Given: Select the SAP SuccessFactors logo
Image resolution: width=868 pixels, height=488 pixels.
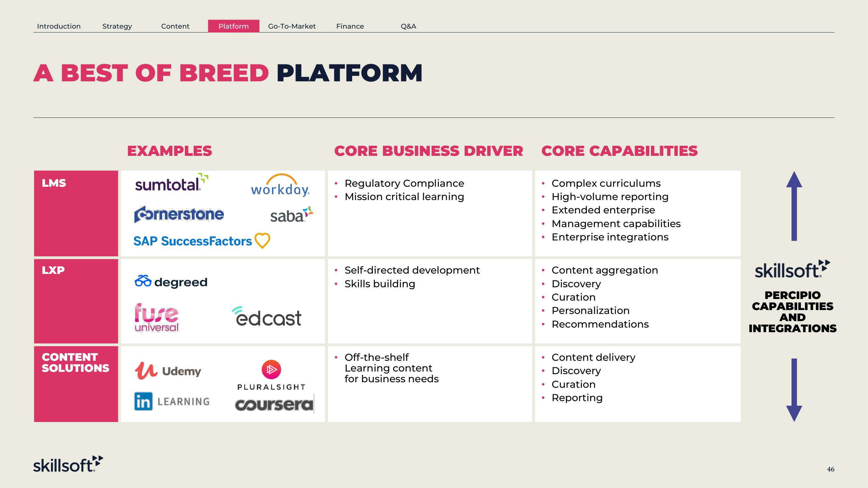Looking at the screenshot, I should pyautogui.click(x=202, y=241).
